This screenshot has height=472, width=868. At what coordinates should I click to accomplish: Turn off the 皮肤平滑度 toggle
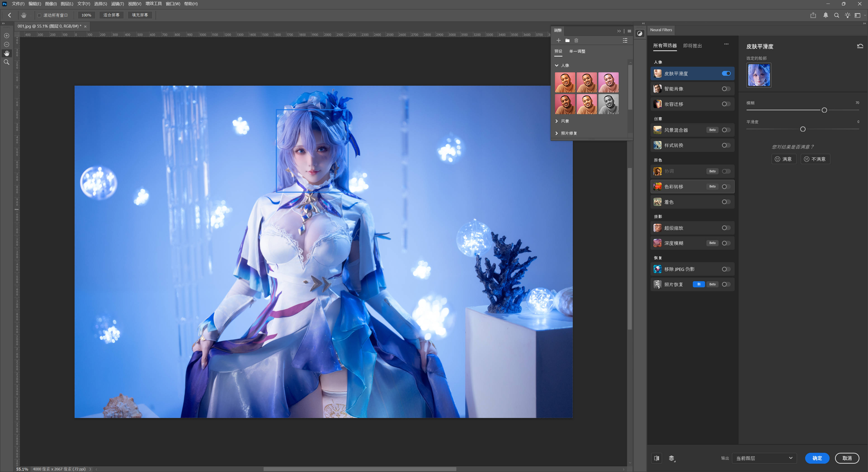726,73
